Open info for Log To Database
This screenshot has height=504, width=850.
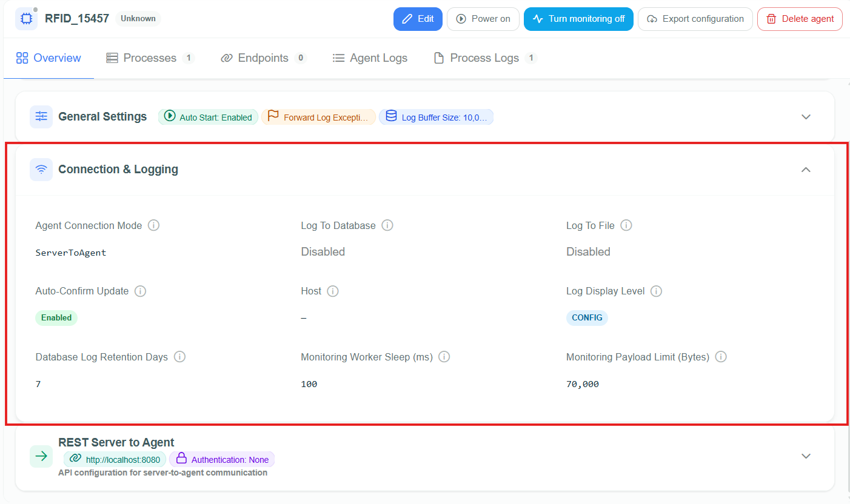coord(387,225)
